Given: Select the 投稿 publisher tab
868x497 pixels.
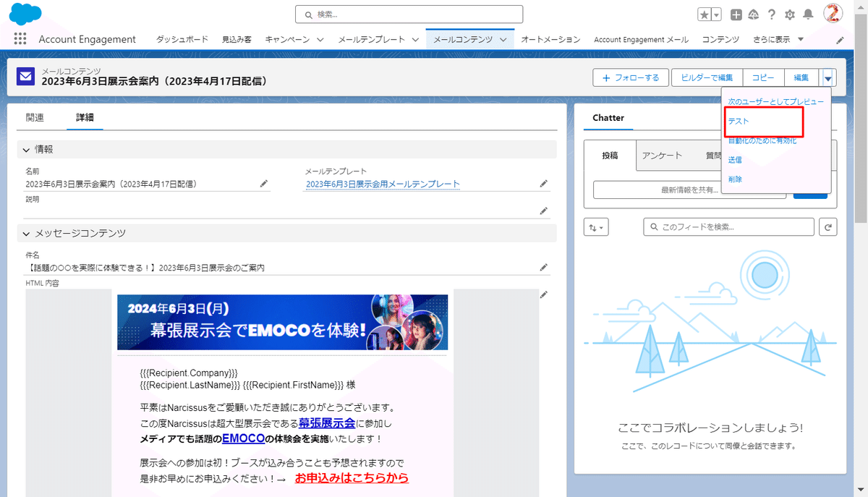Looking at the screenshot, I should (x=610, y=156).
